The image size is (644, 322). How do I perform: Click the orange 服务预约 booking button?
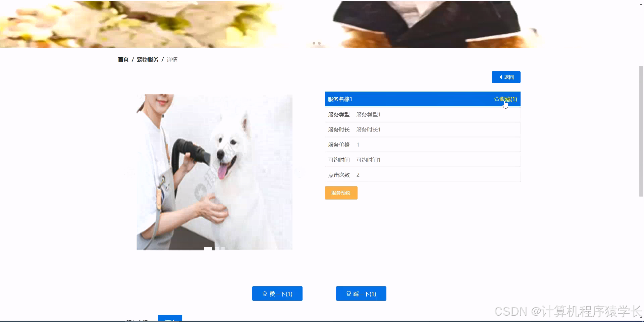pos(341,193)
